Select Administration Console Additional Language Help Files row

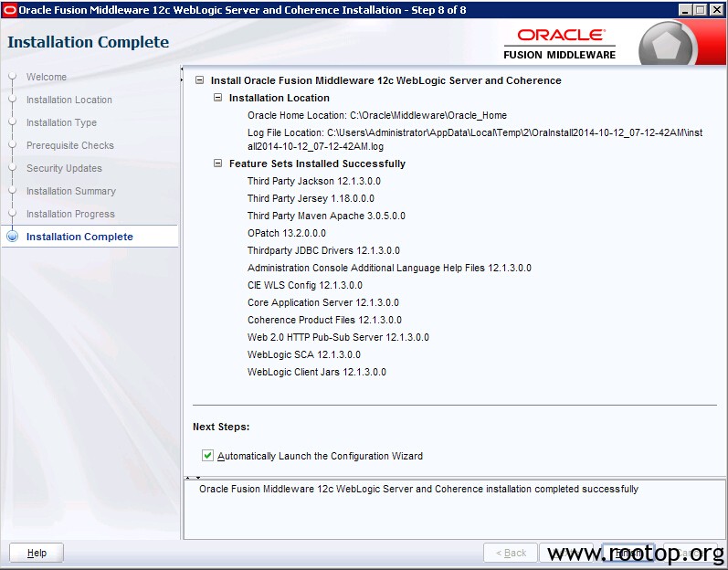[389, 268]
